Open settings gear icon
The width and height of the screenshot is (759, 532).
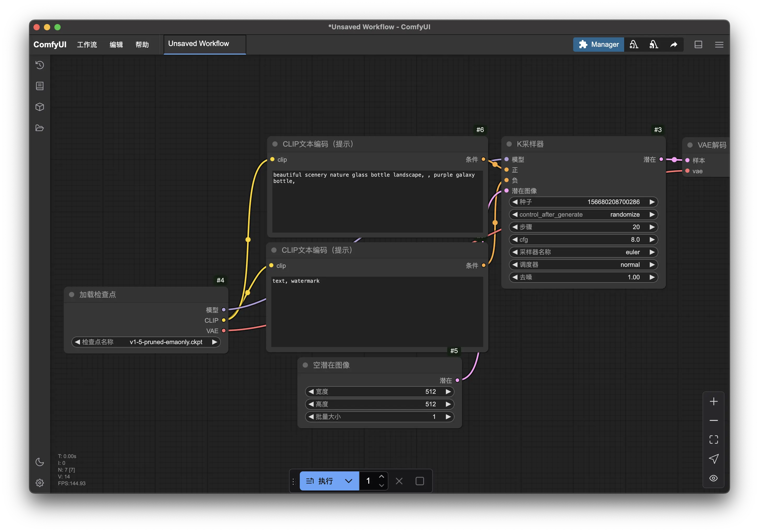[40, 483]
